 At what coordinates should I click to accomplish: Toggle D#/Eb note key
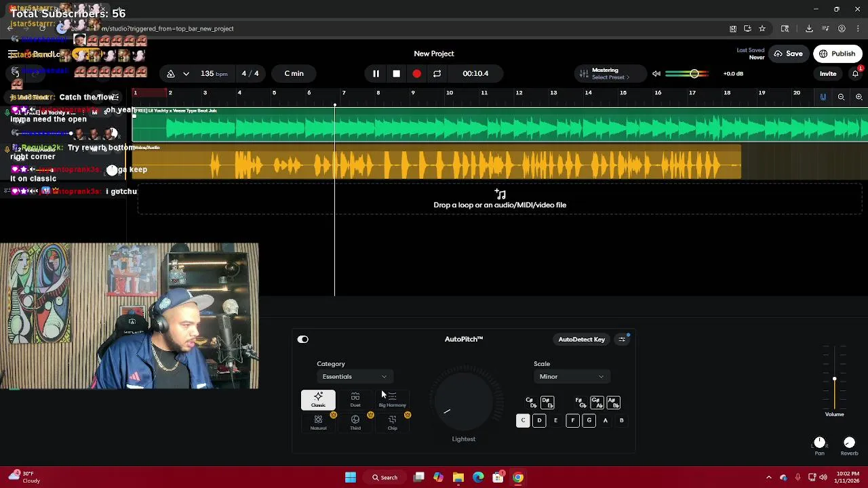(x=547, y=403)
